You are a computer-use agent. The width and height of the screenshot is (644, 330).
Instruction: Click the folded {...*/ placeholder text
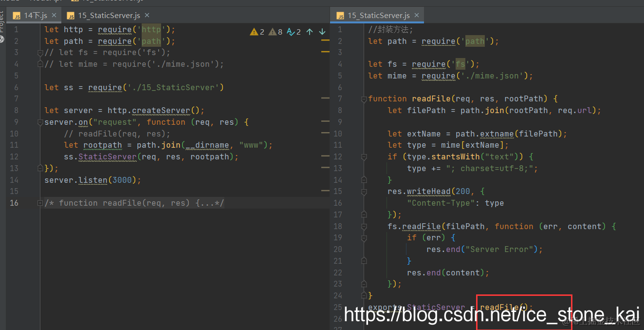[x=209, y=203]
